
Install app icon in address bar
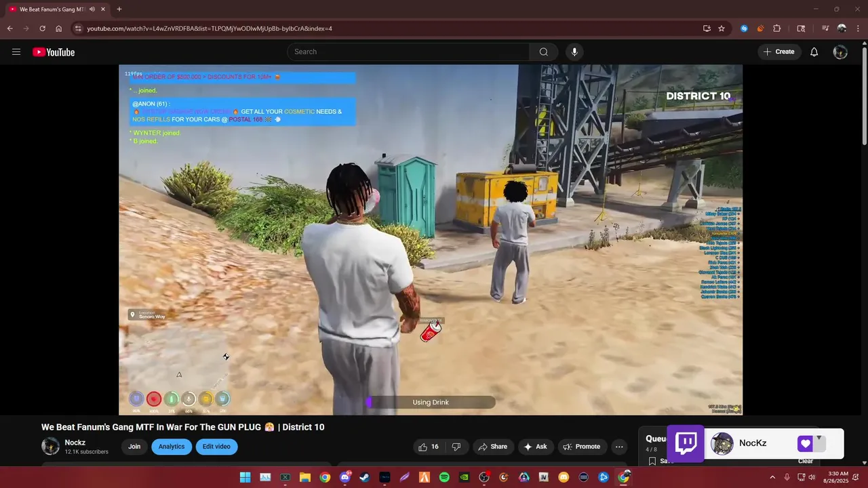[707, 28]
